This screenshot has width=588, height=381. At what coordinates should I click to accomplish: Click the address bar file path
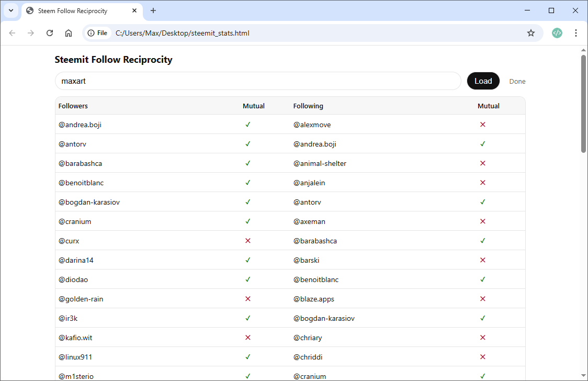pos(182,33)
